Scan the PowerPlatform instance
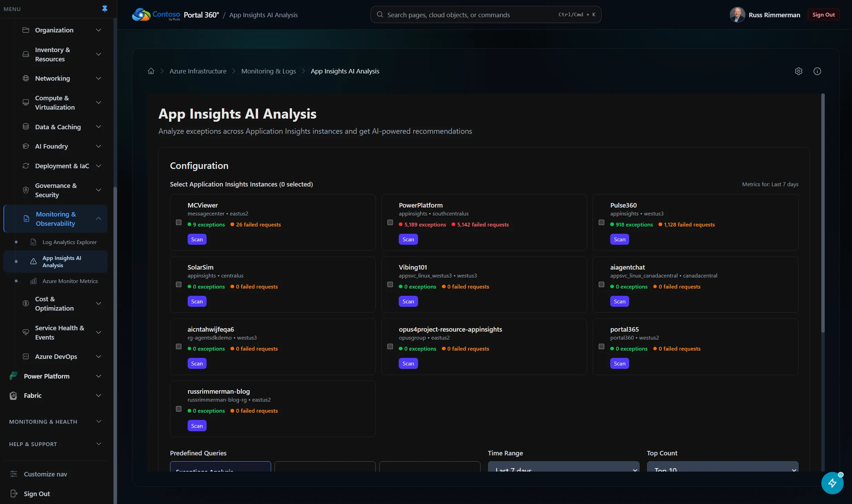852x504 pixels. [x=408, y=239]
